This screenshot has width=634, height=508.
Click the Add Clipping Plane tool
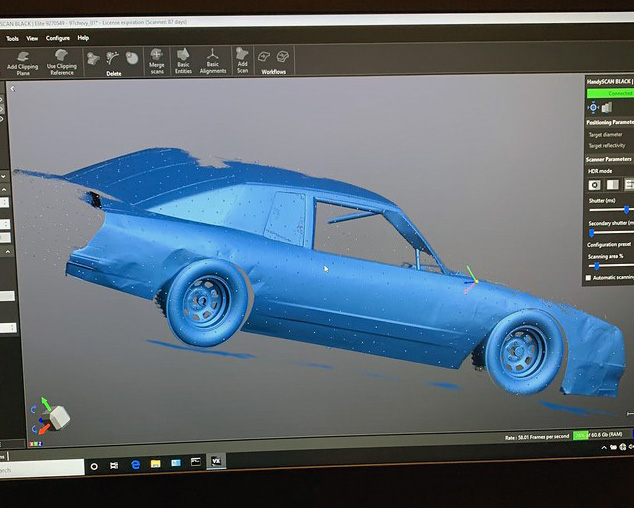(23, 63)
